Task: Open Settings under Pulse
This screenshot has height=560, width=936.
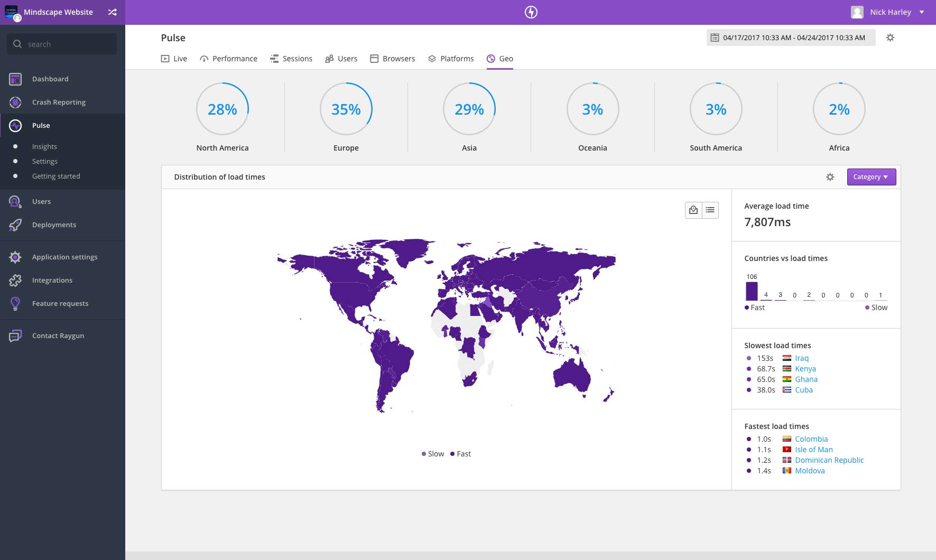Action: click(x=45, y=161)
